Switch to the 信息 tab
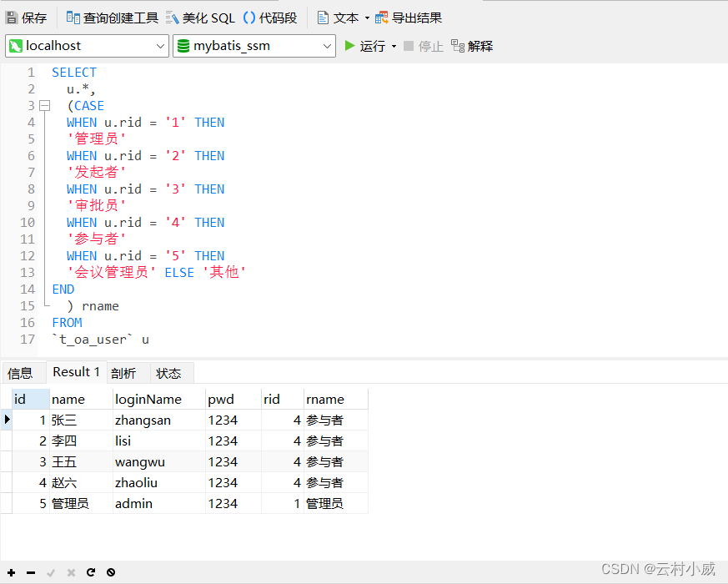 click(23, 372)
